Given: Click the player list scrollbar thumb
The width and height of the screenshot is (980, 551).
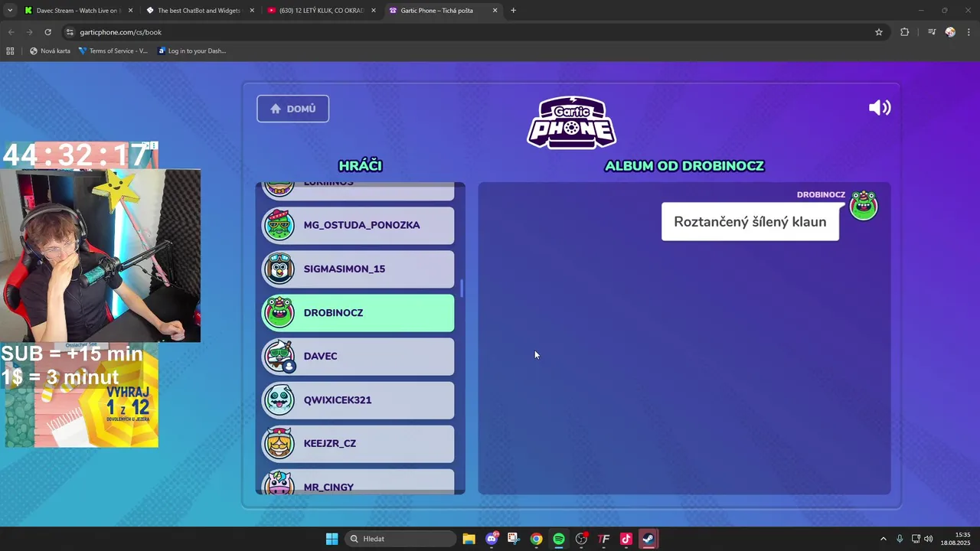Looking at the screenshot, I should pyautogui.click(x=461, y=289).
